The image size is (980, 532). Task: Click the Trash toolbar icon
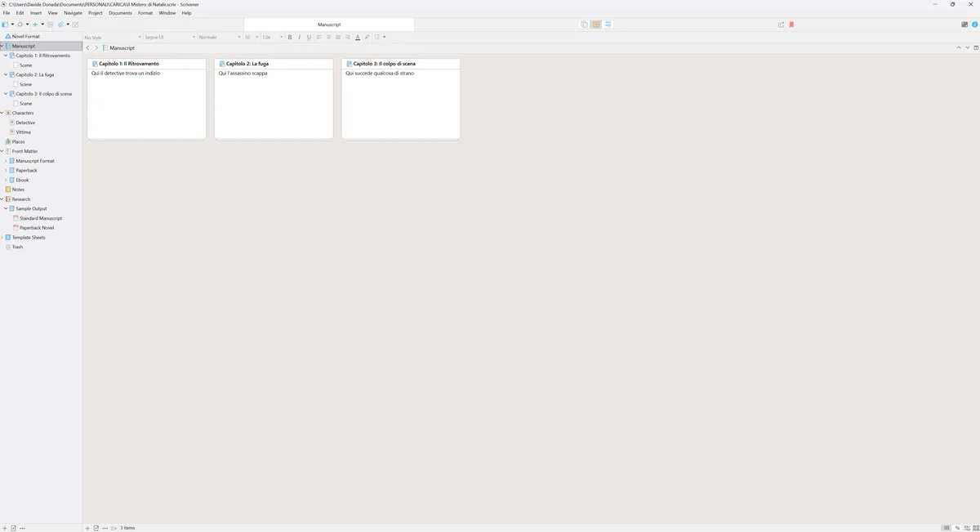[50, 25]
